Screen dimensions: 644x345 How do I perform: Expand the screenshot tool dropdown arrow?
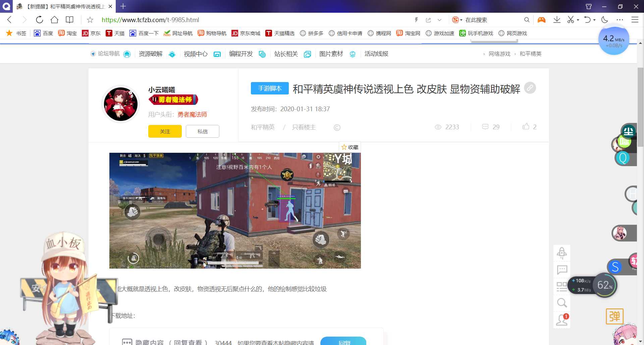pos(578,20)
